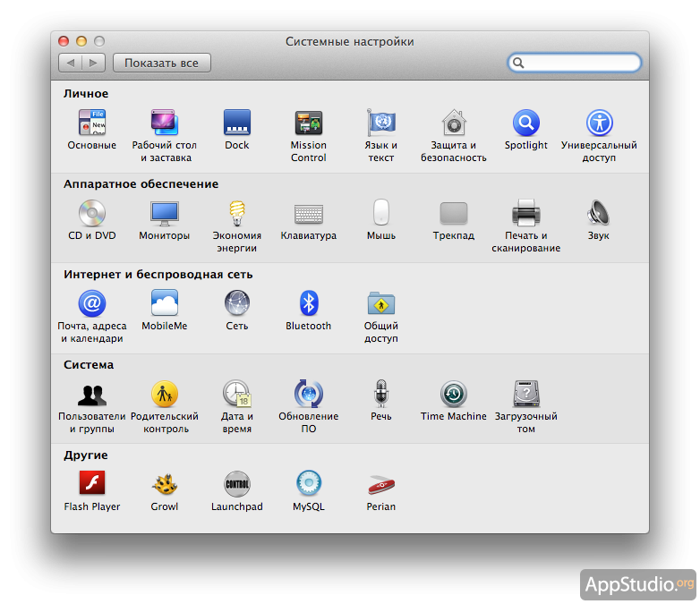Open Dock settings

(x=237, y=123)
